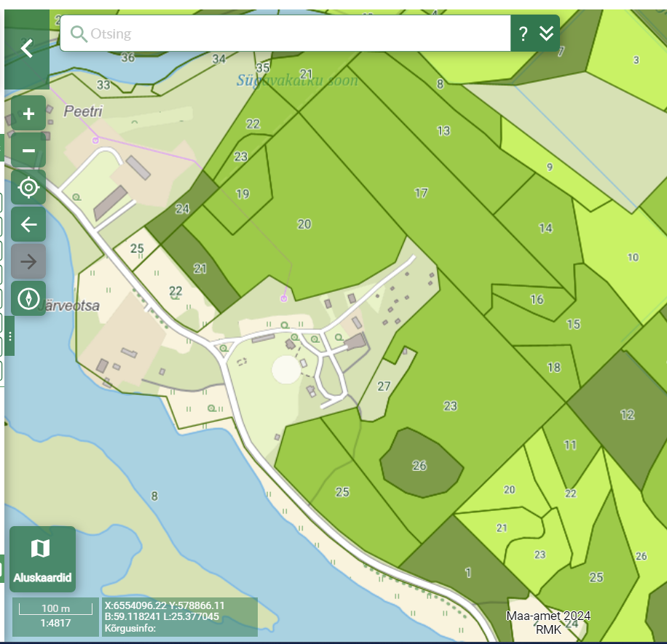Open search help question mark
The image size is (667, 644).
tap(523, 33)
